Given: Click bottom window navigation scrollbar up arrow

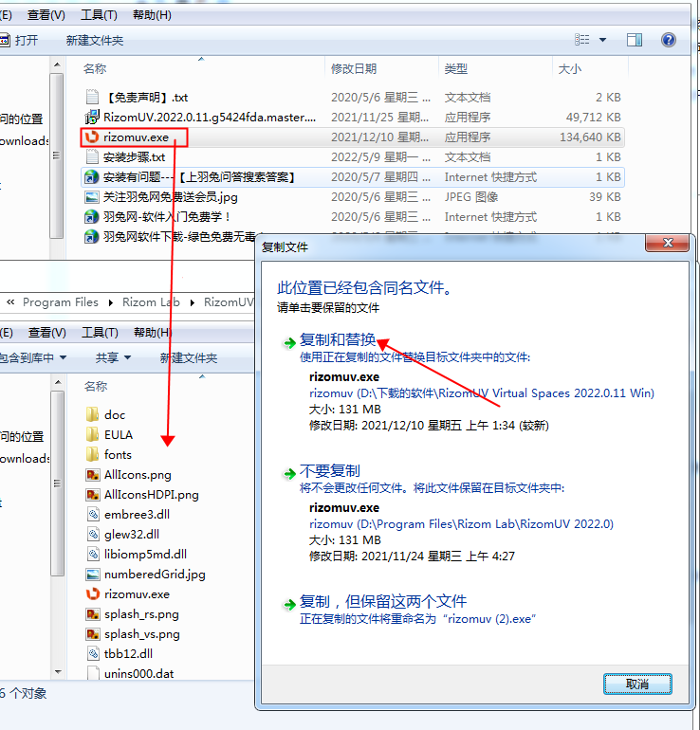Looking at the screenshot, I should tap(58, 382).
